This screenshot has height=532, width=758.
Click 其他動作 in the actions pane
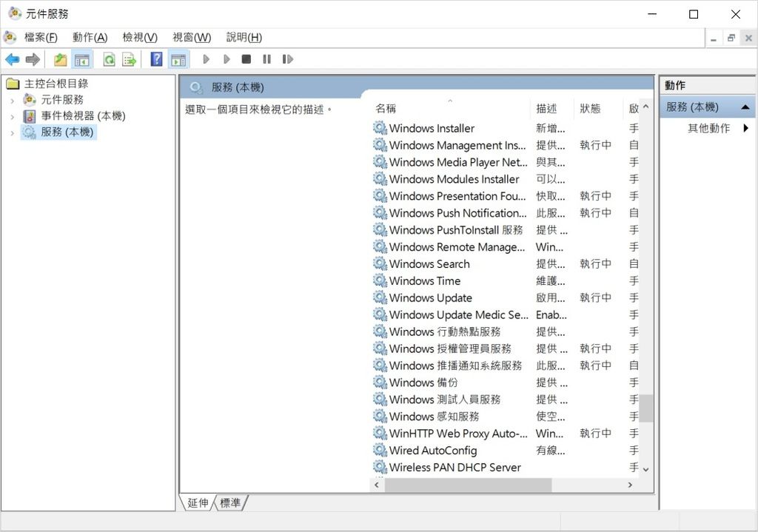click(x=708, y=128)
